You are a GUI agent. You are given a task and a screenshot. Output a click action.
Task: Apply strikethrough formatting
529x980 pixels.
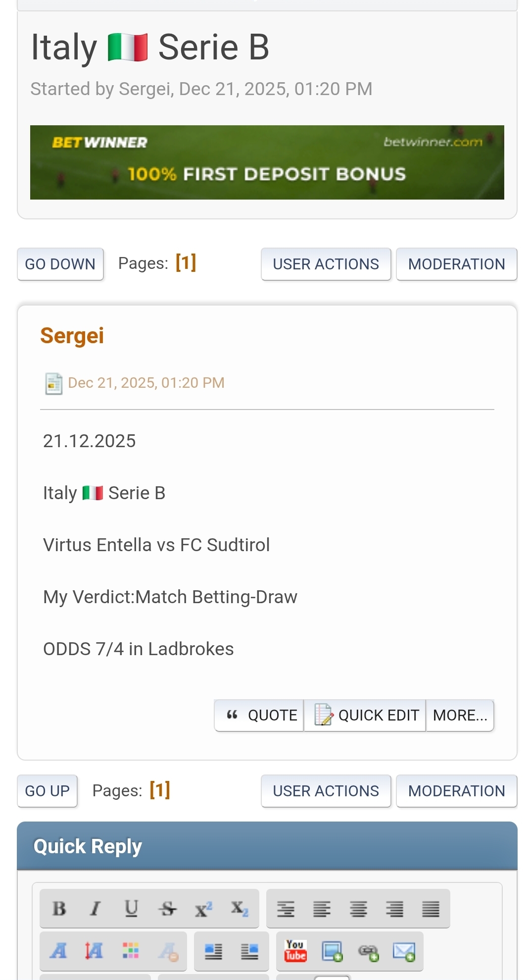coord(167,909)
